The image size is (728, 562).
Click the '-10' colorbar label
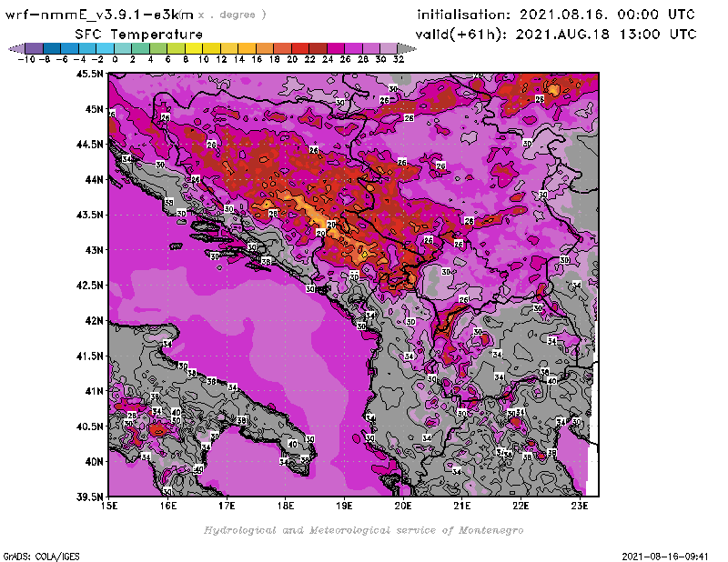click(x=26, y=59)
